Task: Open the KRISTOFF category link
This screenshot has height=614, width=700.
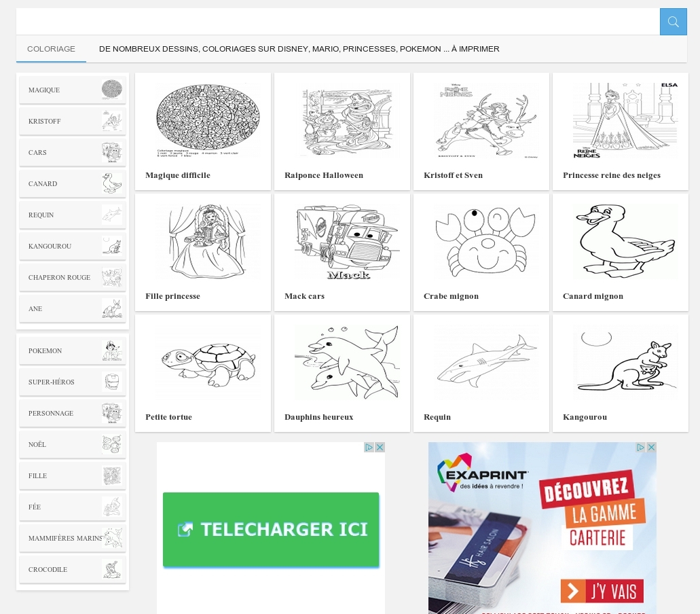Action: coord(73,121)
